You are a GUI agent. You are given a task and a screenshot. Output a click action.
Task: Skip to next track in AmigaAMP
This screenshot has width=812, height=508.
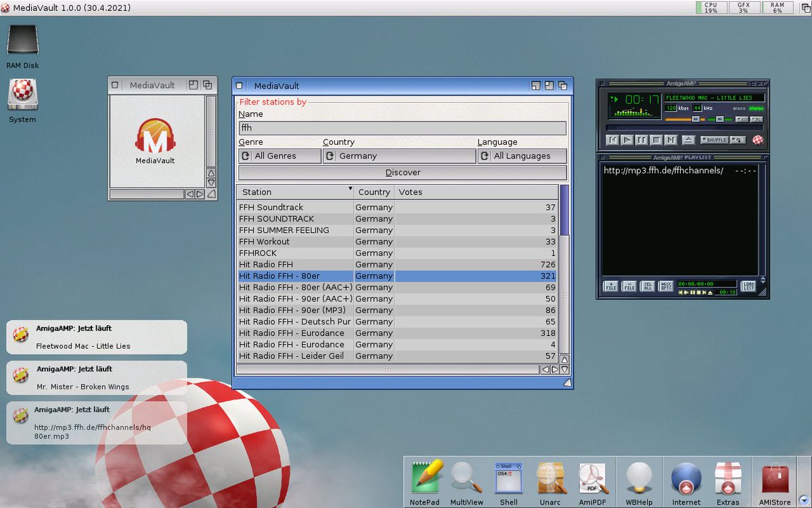[671, 140]
